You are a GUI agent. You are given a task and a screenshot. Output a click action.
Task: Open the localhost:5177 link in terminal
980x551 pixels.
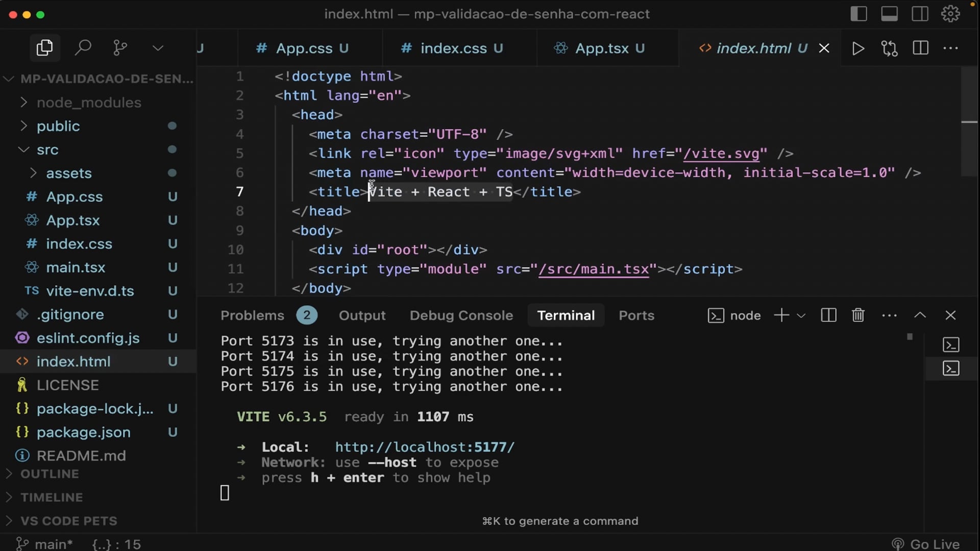click(x=425, y=447)
